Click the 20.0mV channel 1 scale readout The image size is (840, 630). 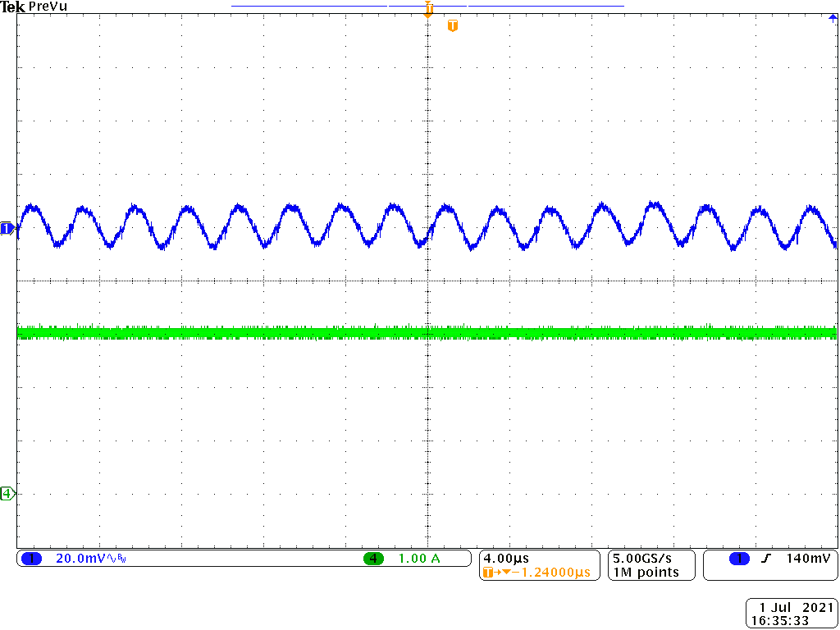[79, 559]
